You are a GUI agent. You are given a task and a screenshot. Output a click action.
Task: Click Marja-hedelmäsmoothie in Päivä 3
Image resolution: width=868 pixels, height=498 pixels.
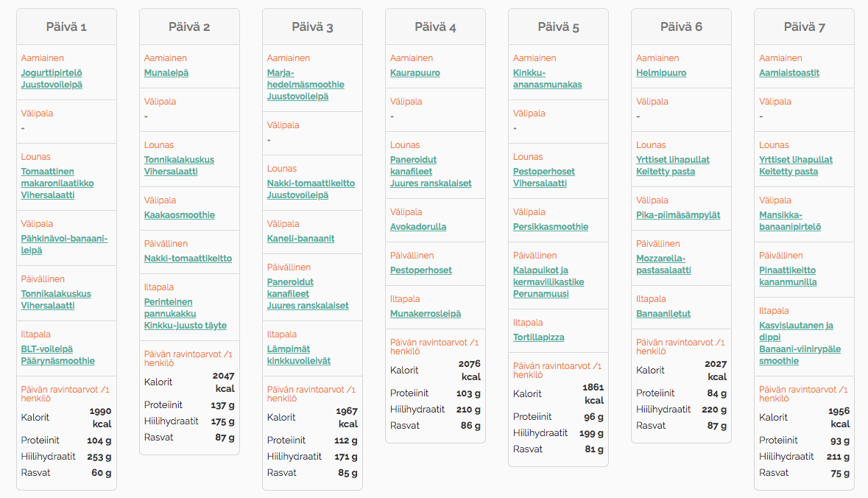tap(306, 79)
